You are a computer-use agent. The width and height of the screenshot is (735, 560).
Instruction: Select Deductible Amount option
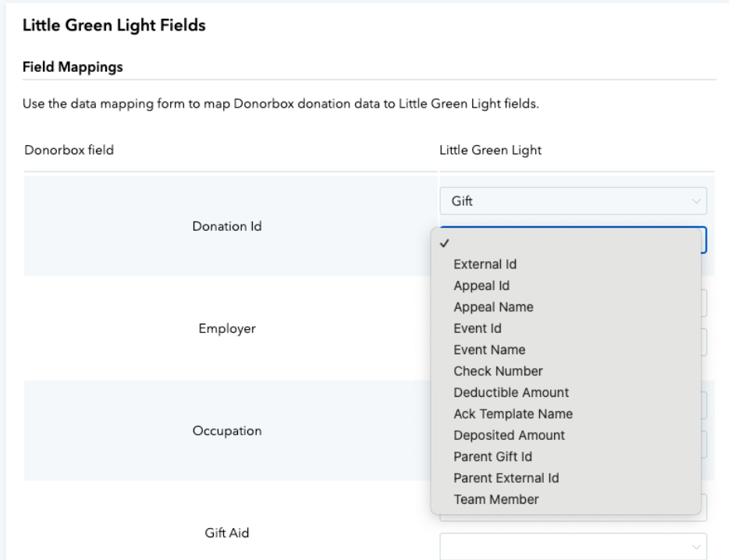point(566,393)
